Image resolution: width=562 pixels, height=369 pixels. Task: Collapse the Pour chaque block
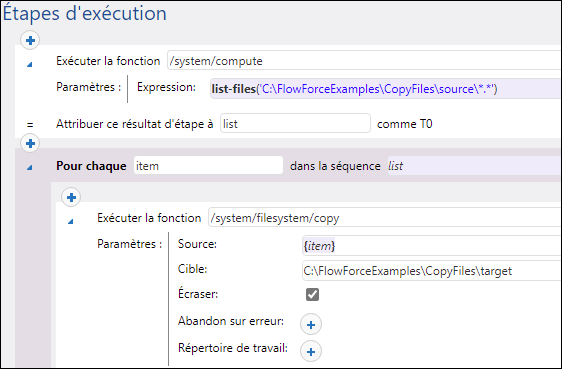tap(30, 167)
